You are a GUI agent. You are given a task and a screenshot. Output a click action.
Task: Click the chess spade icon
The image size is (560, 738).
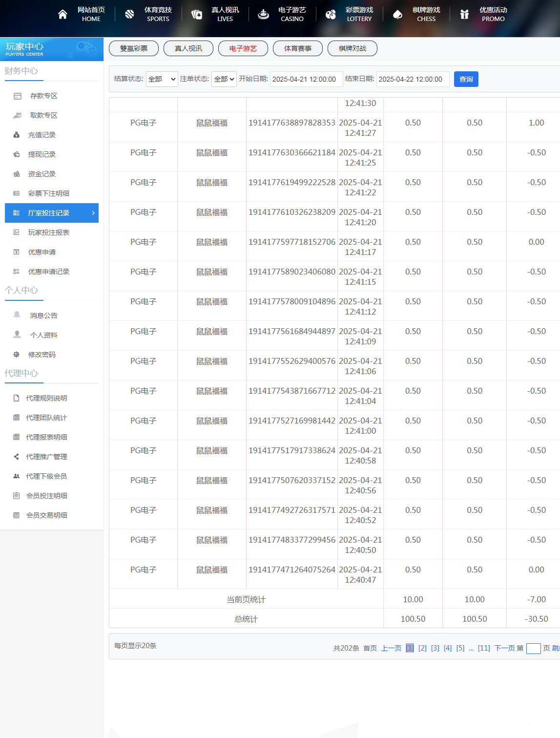[x=397, y=14]
